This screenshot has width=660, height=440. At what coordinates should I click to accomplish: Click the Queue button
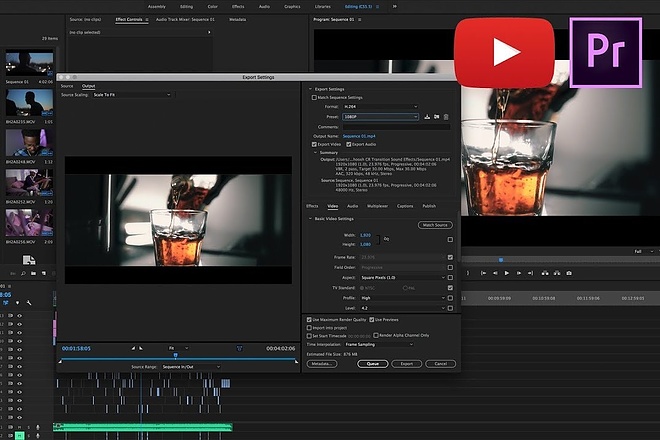click(x=373, y=364)
